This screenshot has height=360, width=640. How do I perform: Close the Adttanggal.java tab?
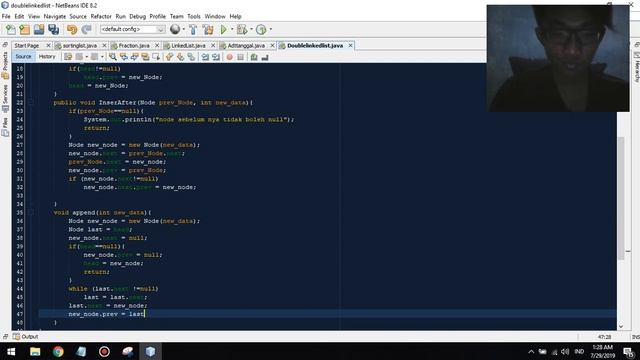[x=272, y=46]
